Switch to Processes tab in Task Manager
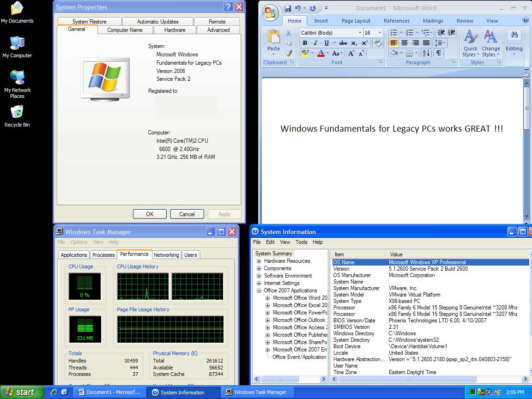The height and width of the screenshot is (399, 532). (103, 255)
